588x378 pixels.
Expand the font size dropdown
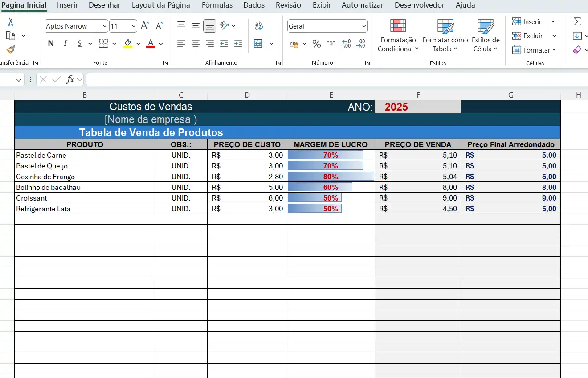tap(133, 26)
